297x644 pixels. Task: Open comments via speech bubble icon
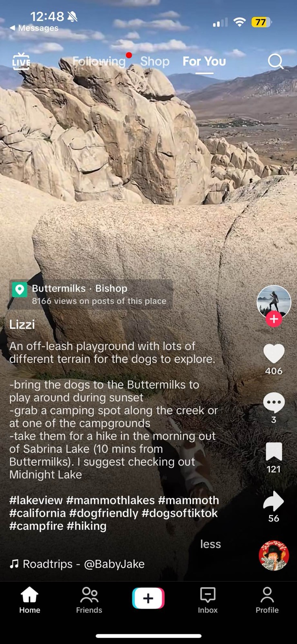click(x=274, y=402)
